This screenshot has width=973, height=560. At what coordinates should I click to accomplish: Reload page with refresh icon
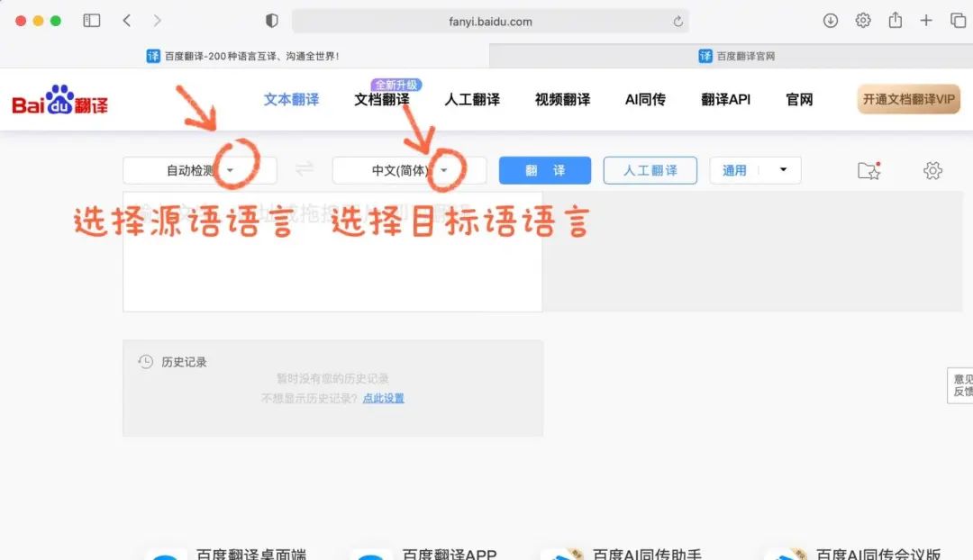point(677,21)
